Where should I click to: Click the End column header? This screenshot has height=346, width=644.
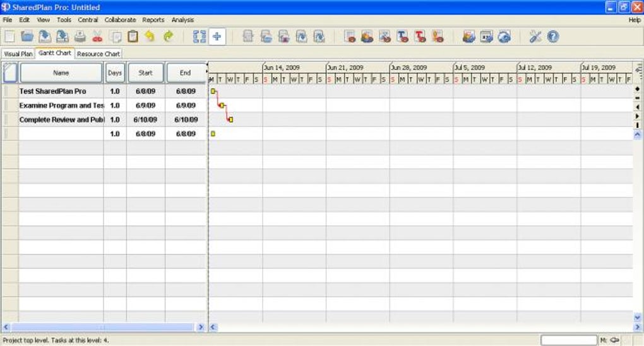185,73
